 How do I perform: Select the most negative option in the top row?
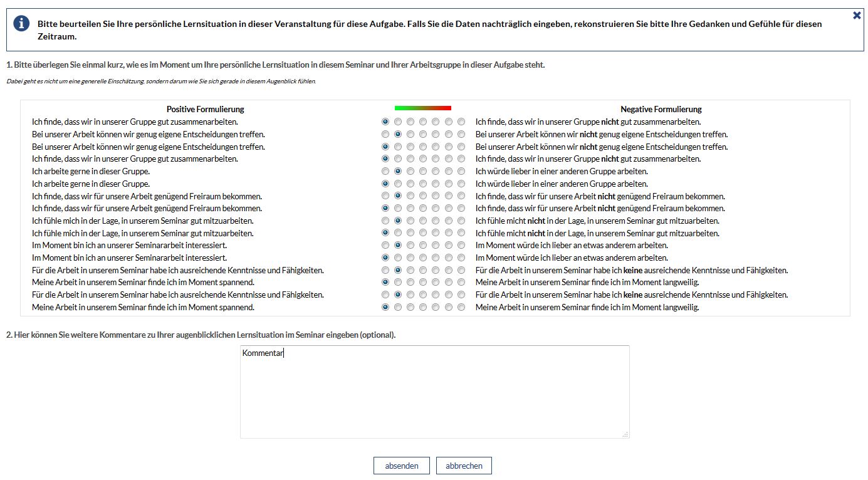coord(461,122)
